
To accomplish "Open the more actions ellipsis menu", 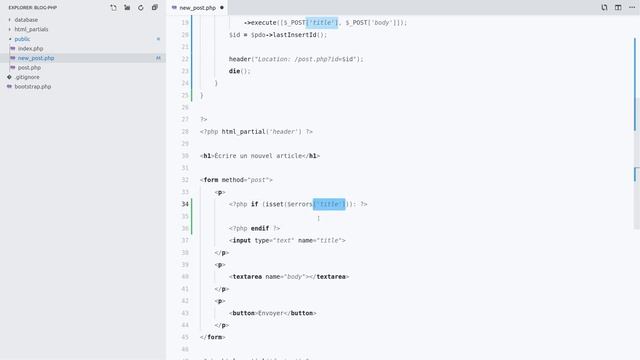I will click(x=632, y=7).
